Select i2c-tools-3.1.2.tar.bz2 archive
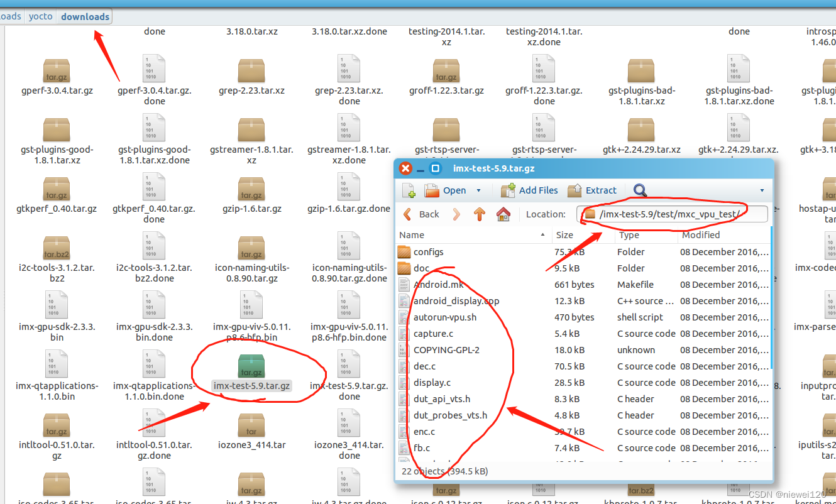 tap(57, 260)
